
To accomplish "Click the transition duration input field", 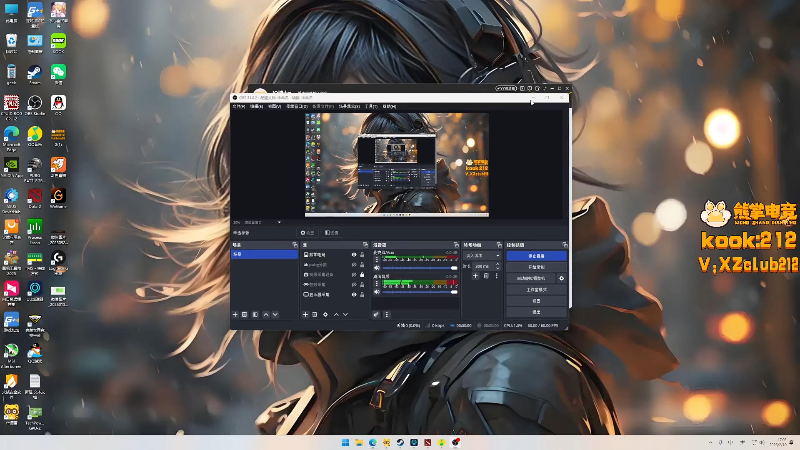I will 484,266.
